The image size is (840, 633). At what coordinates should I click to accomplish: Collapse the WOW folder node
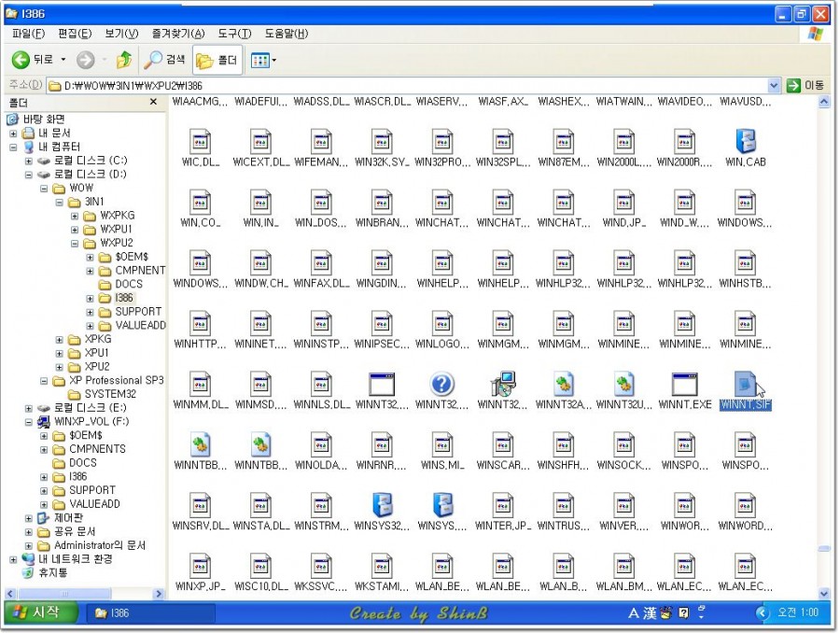click(x=44, y=189)
